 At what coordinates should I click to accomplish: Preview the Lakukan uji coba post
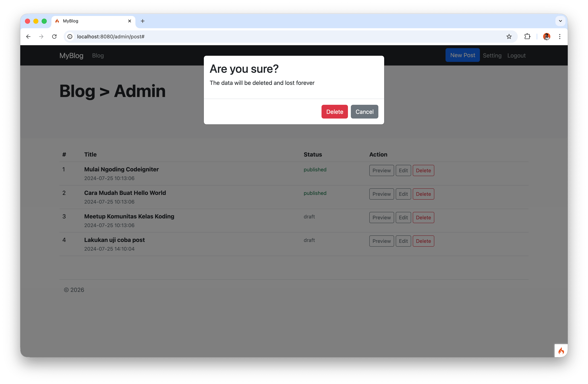[381, 241]
